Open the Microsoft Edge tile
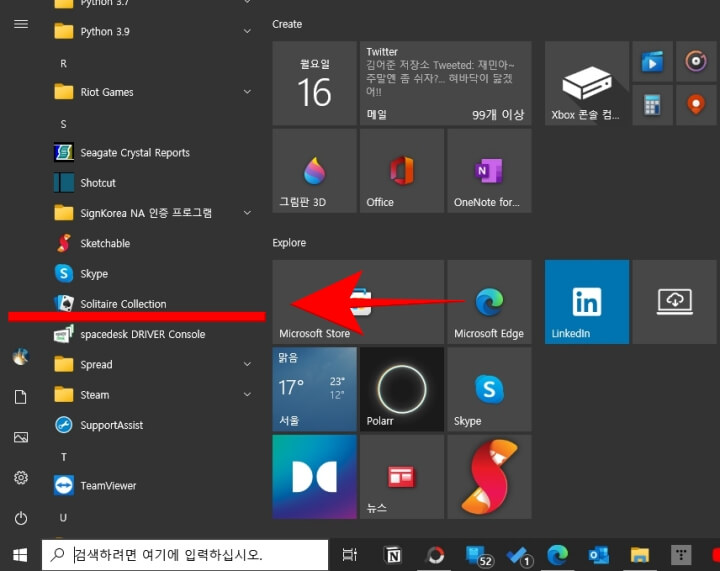Image resolution: width=720 pixels, height=571 pixels. pyautogui.click(x=489, y=302)
